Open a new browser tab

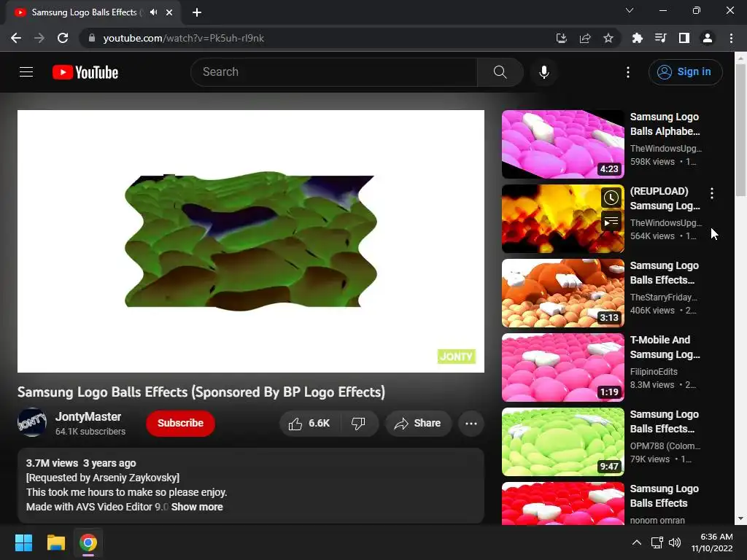click(x=197, y=12)
